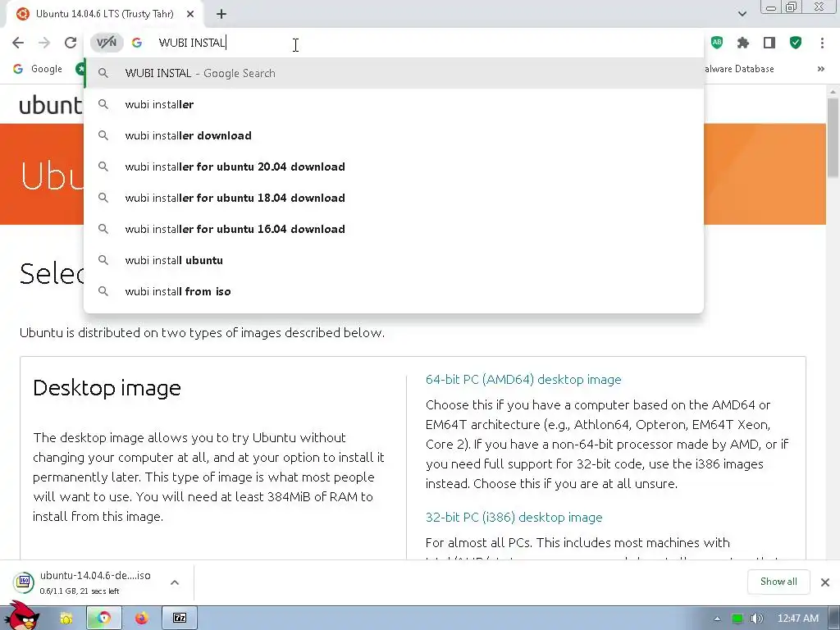Open 7-Zip from the taskbar

180,619
